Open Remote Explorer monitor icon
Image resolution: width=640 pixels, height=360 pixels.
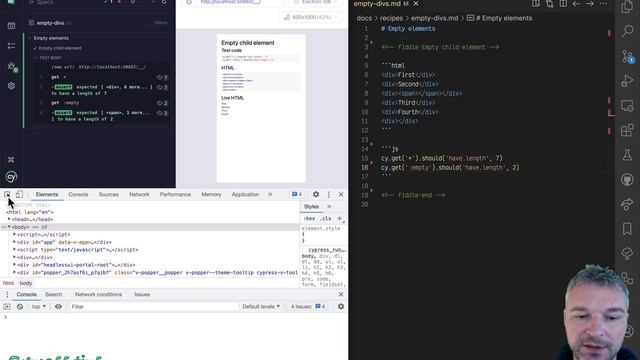click(627, 106)
